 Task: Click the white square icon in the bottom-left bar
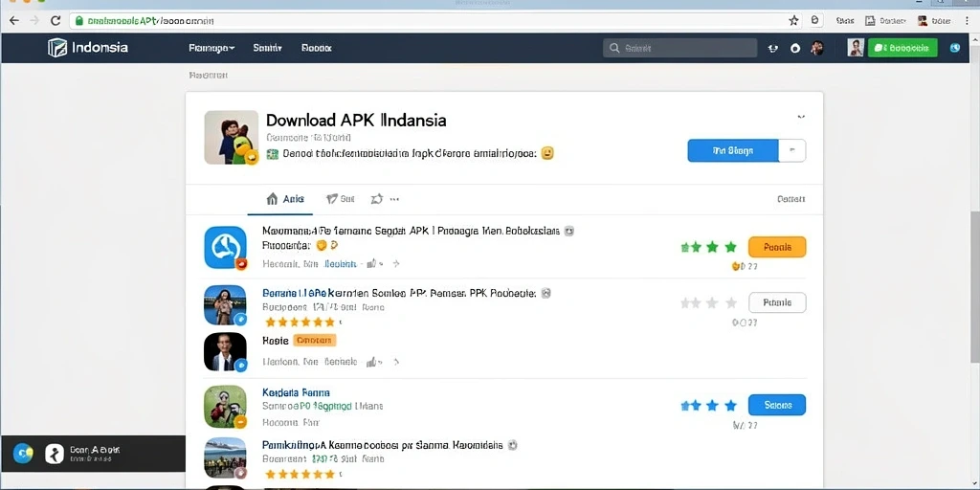(55, 453)
